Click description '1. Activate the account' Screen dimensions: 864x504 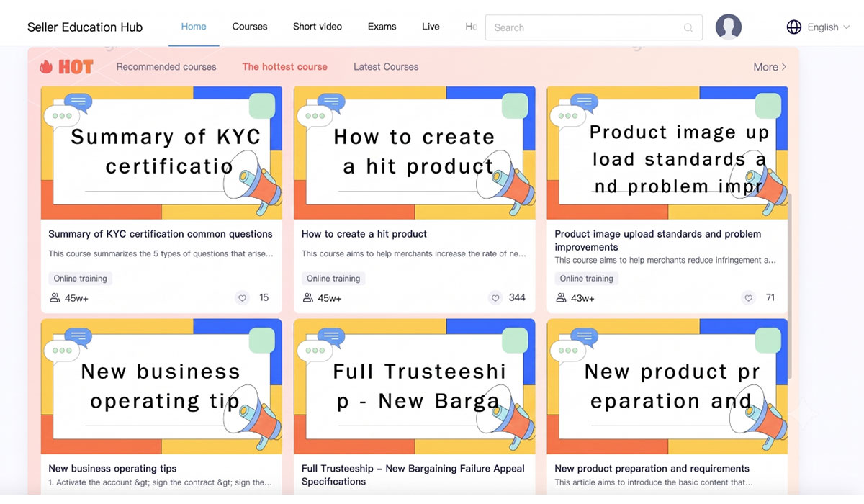coord(161,482)
